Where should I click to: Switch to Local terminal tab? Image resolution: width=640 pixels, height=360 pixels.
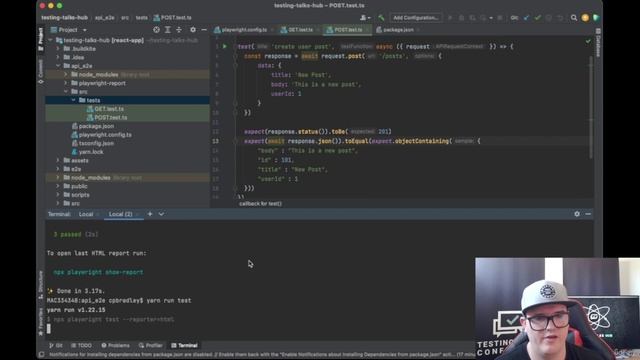(x=86, y=214)
